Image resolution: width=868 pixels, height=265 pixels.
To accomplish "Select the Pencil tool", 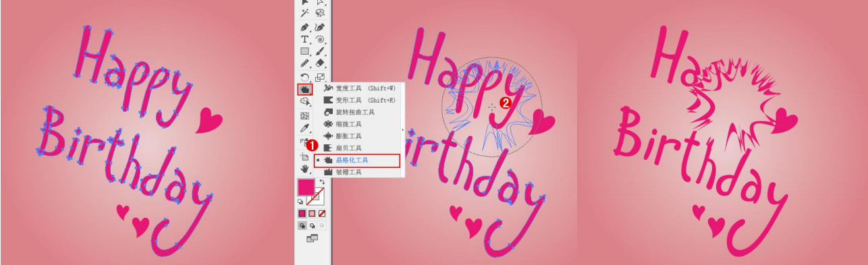I will pyautogui.click(x=305, y=63).
